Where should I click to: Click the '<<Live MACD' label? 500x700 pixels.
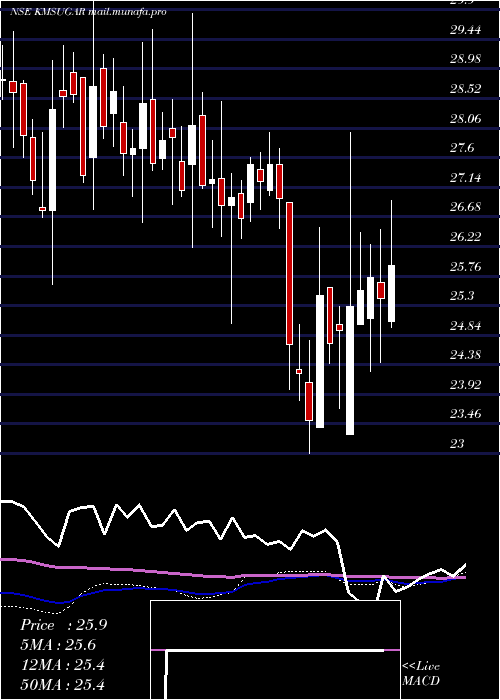coord(421,673)
